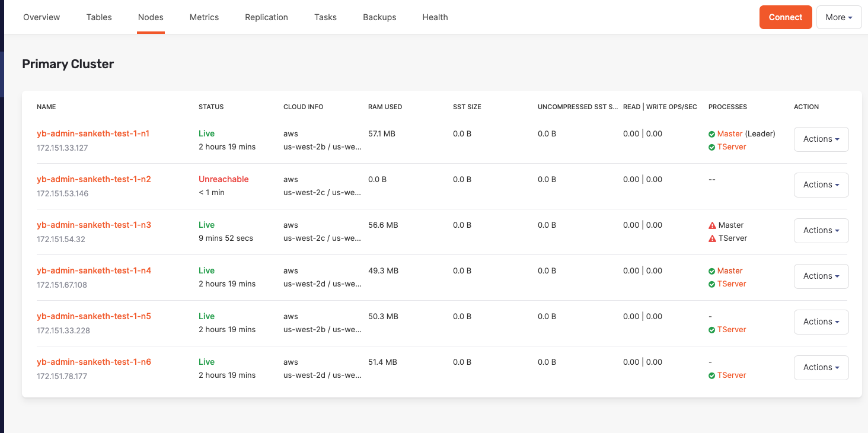868x433 pixels.
Task: Click the warning triangle icon next to Master on node n3
Action: (711, 225)
